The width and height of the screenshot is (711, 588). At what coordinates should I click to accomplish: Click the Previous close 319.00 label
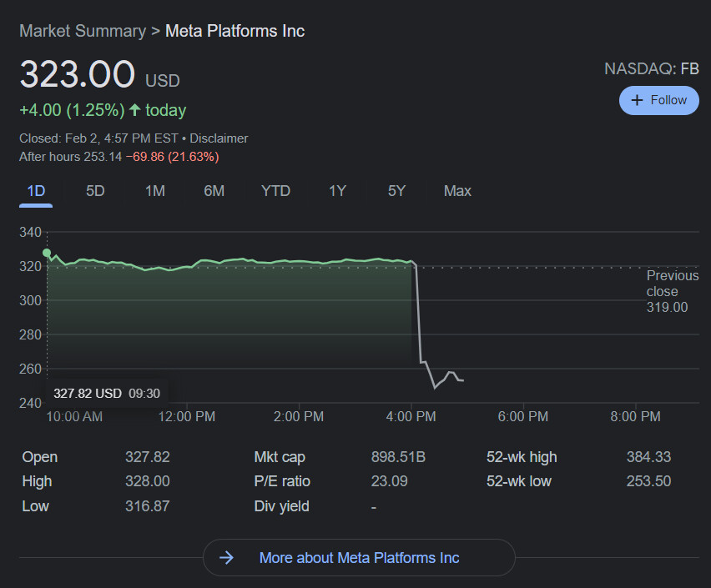click(672, 291)
